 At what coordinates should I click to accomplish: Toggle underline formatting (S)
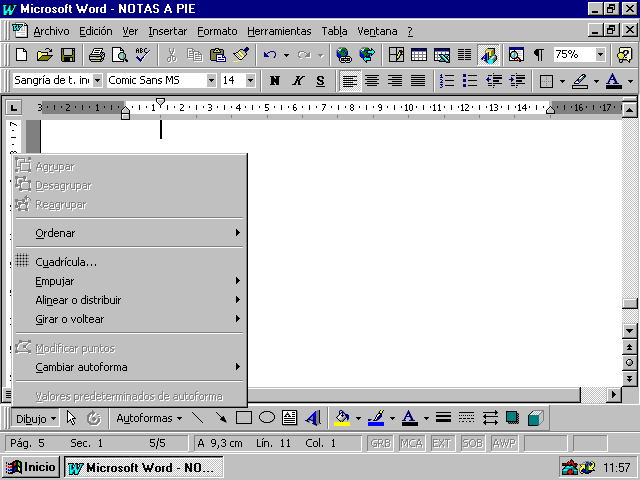pos(320,81)
